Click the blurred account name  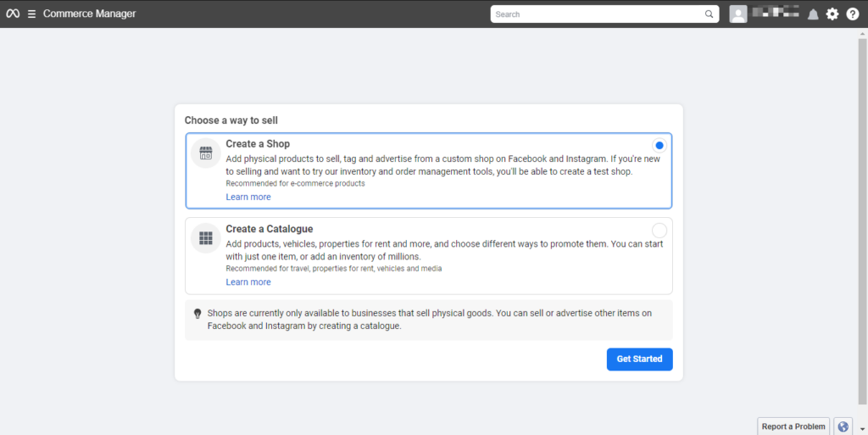click(775, 12)
